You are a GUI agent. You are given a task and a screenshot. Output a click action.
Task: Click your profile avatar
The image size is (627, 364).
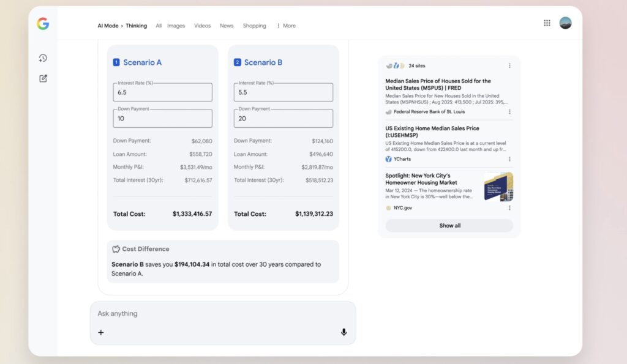point(566,23)
